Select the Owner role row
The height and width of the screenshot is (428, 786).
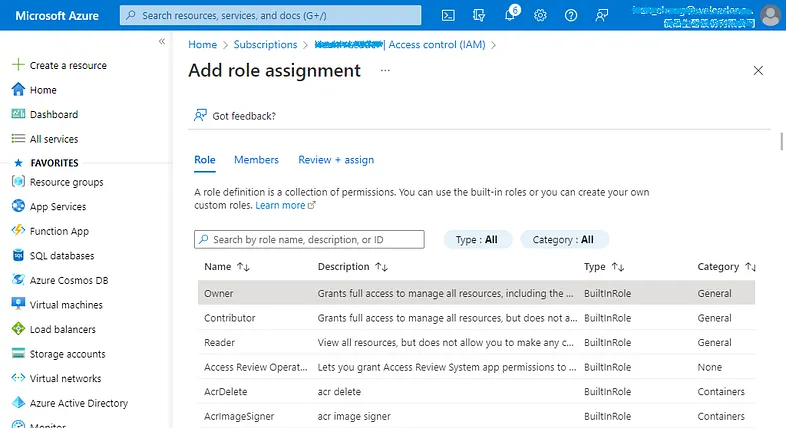(x=477, y=293)
